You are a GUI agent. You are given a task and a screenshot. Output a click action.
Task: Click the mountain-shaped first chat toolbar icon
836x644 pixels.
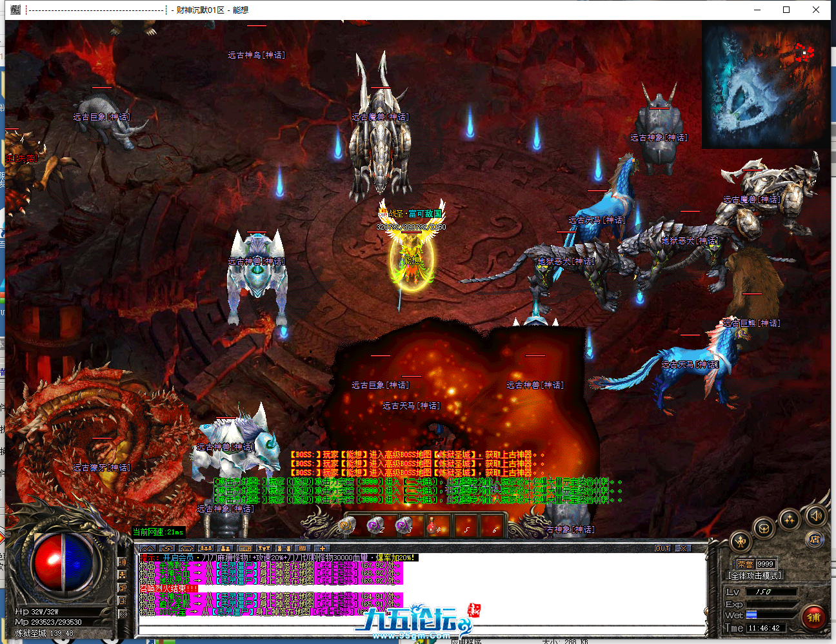148,549
